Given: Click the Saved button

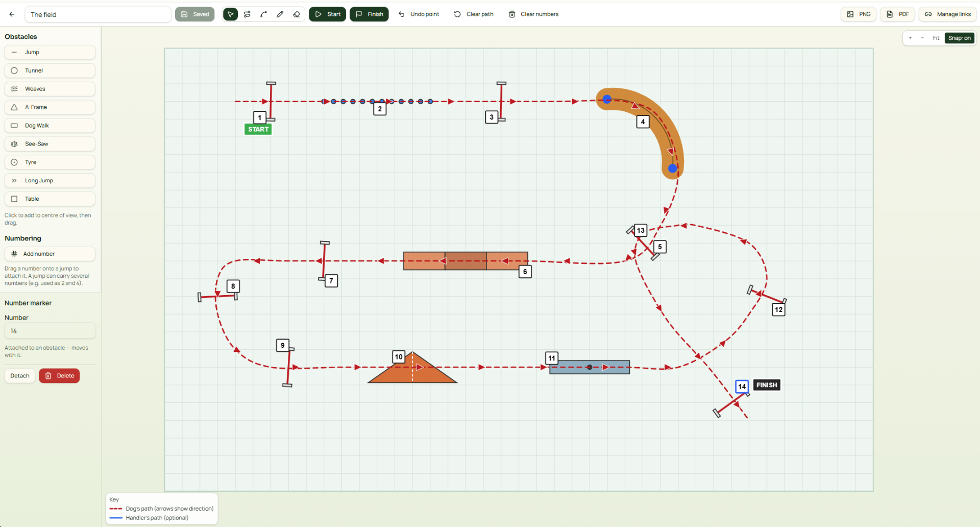Looking at the screenshot, I should click(x=195, y=14).
